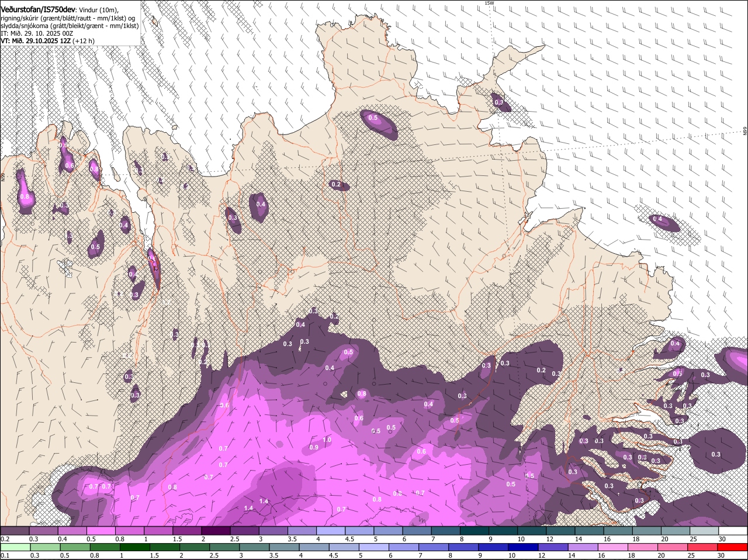Screen dimensions: 748x560
Task: Click the deep blue 10 swatch in lower legend
Action: tap(524, 547)
